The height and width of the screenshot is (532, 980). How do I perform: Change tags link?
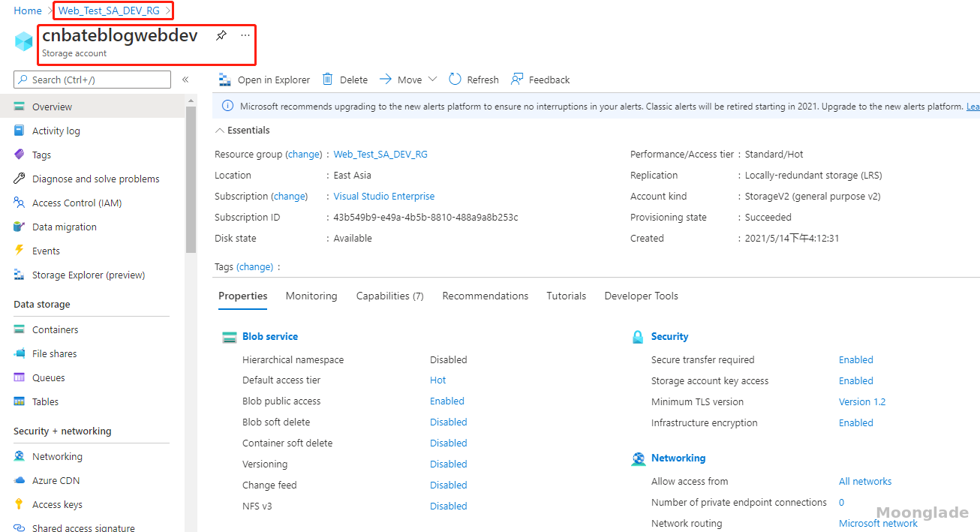coord(255,266)
